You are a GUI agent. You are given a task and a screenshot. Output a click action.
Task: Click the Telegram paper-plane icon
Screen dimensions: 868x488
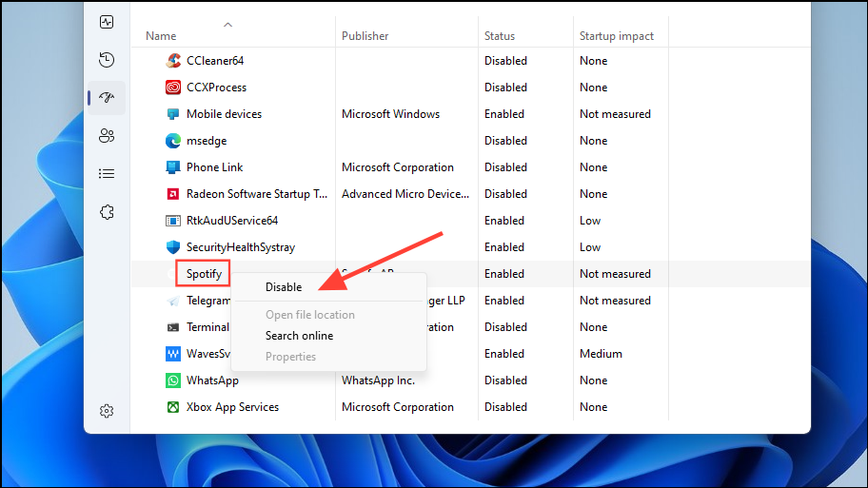(173, 301)
